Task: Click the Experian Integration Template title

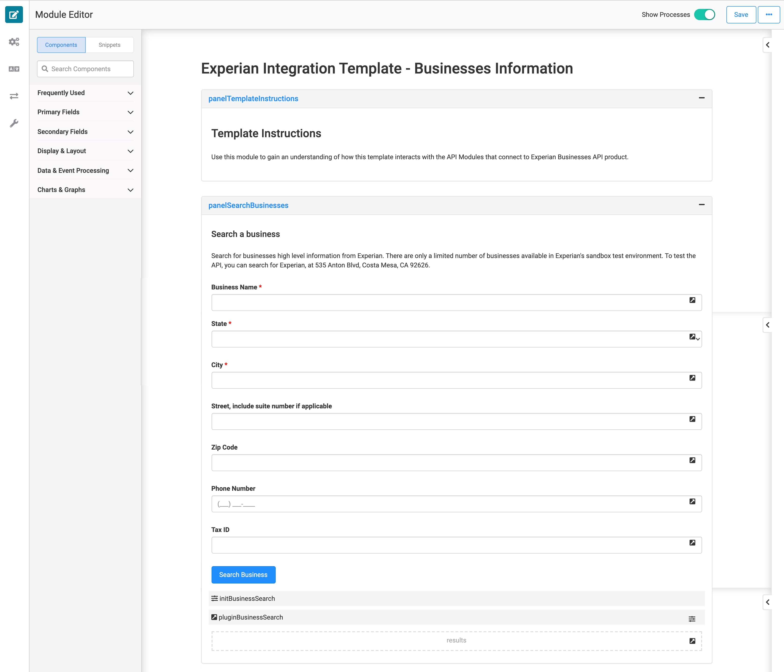Action: pos(387,69)
